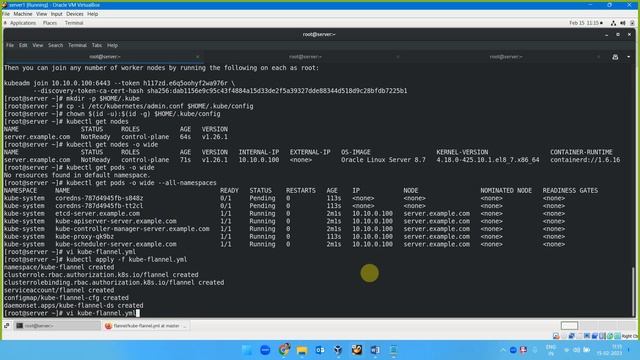
Task: Click the Windows Wi-Fi tray icon
Action: coord(567,350)
